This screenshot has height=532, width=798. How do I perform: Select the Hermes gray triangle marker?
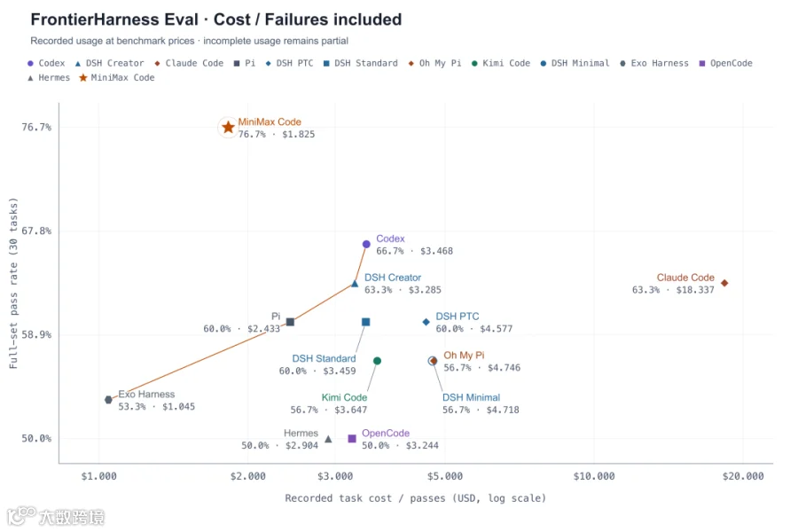pos(328,438)
